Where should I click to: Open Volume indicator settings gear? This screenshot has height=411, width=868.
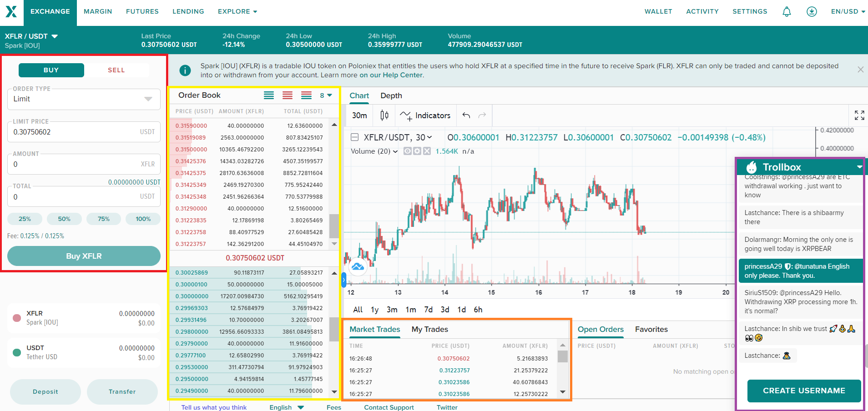tap(417, 151)
